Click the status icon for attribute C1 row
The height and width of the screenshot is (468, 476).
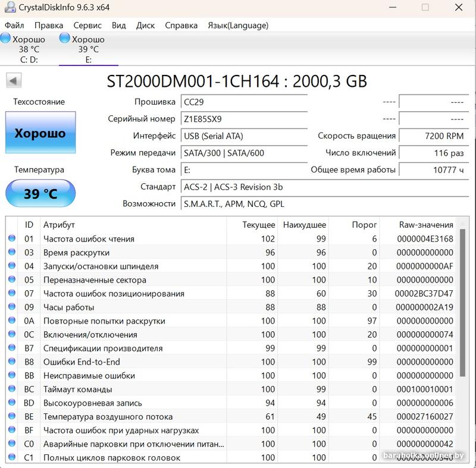coord(12,458)
